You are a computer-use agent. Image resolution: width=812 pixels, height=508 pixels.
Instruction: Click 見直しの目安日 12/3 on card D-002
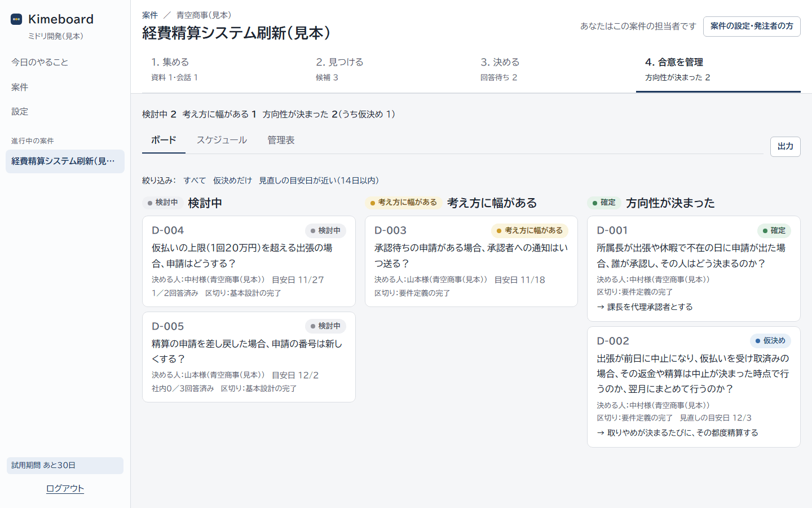click(x=716, y=418)
